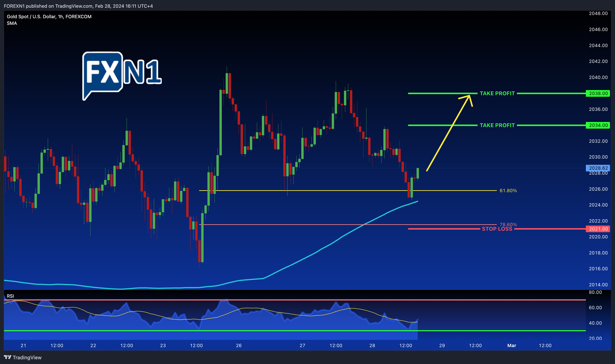This screenshot has height=364, width=615.
Task: Click the current price label 2028.62
Action: coord(598,168)
